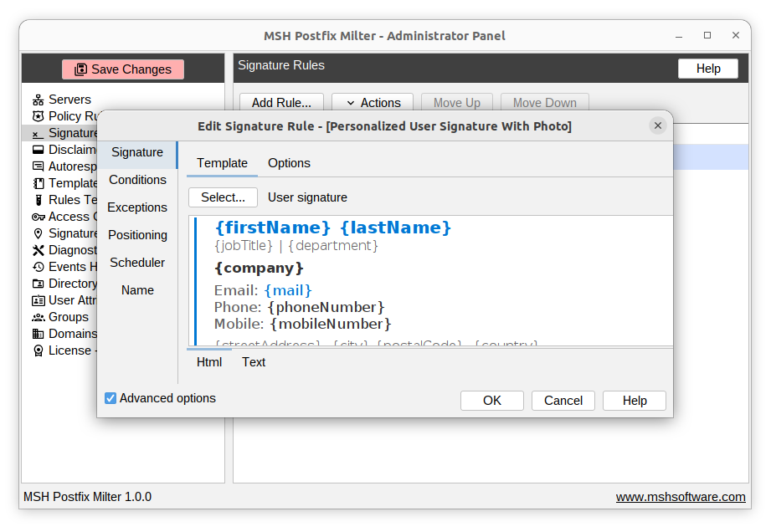Click the User Attributes card icon
The height and width of the screenshot is (532, 771).
coord(38,300)
